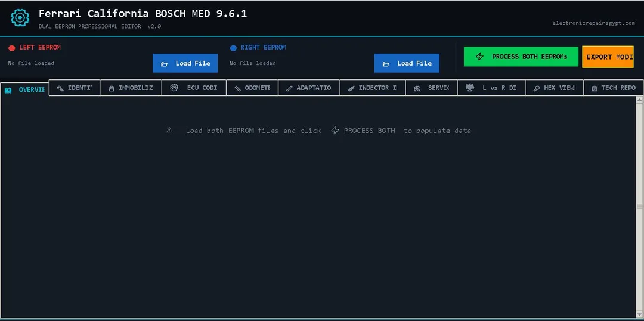The height and width of the screenshot is (321, 644).
Task: Open the L vs R DIFF tab
Action: point(491,88)
